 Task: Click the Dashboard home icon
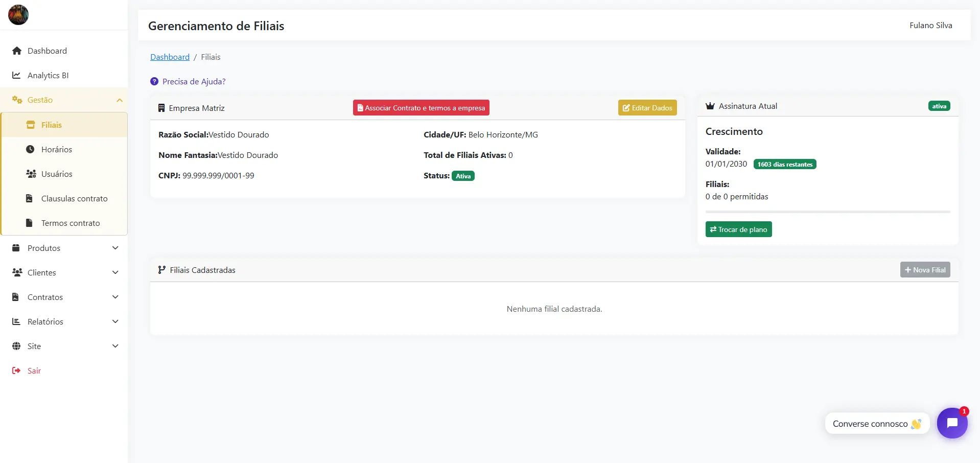click(x=17, y=51)
